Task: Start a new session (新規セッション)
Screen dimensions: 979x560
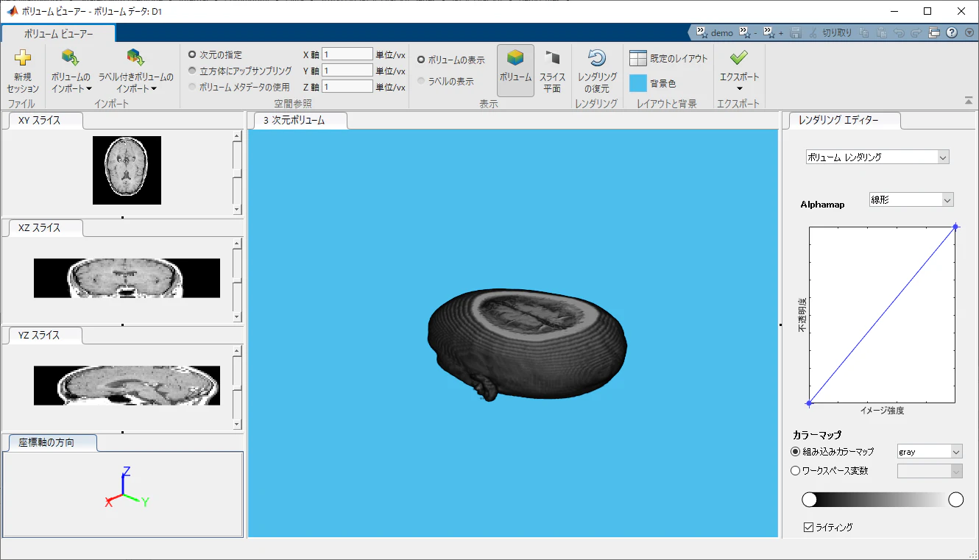Action: tap(22, 71)
